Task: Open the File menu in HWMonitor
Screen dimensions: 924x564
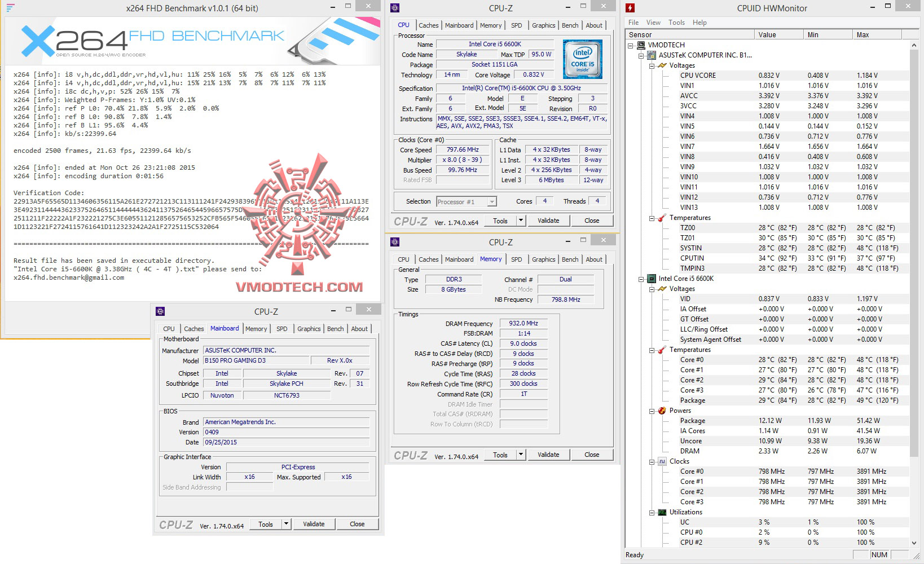Action: point(633,23)
